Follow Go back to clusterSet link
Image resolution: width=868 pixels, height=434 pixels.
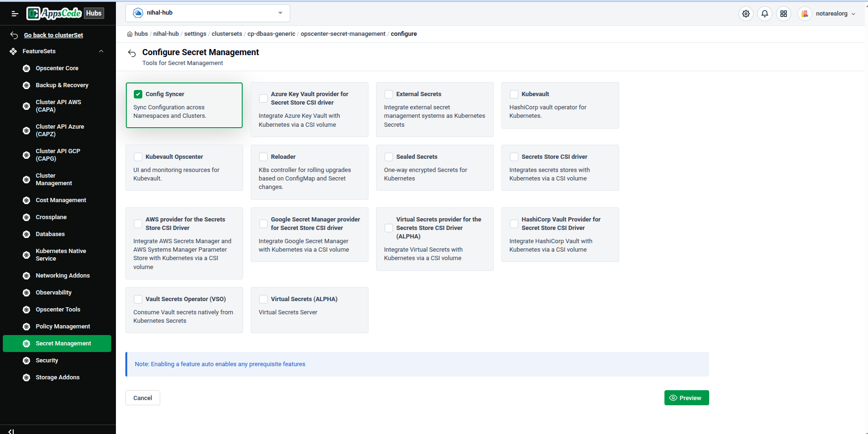pos(54,35)
